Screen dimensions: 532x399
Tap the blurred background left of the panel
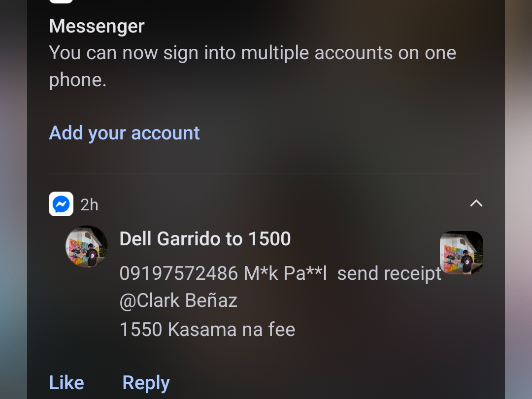13,197
